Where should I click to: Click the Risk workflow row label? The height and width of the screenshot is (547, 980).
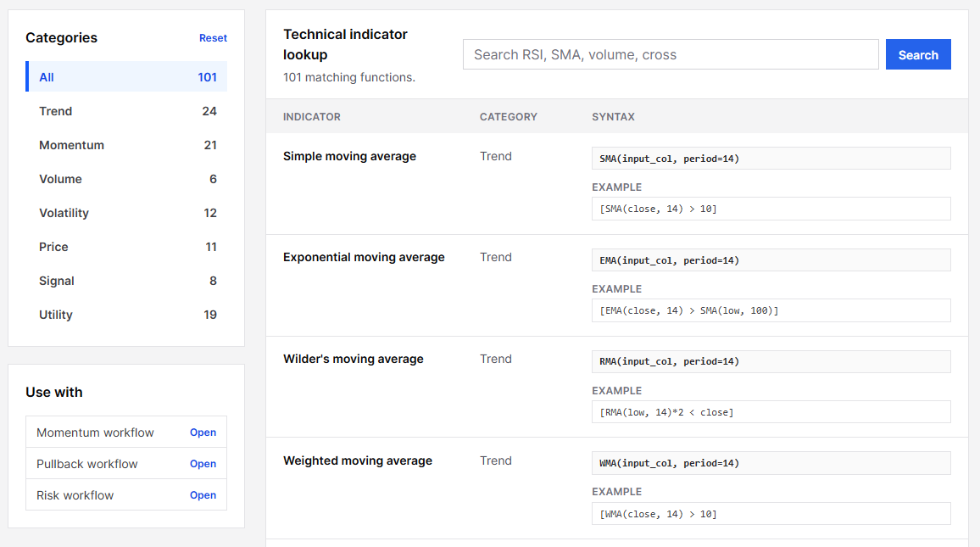tap(75, 495)
